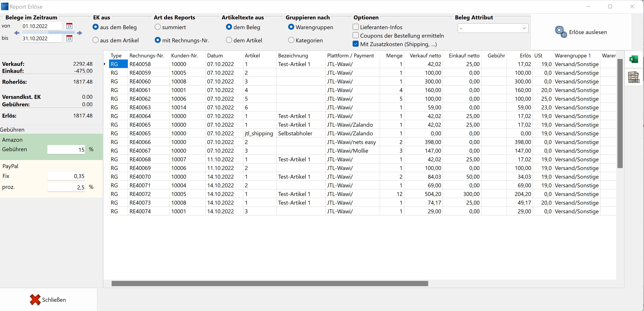Click invoice number RE40060

149,82
